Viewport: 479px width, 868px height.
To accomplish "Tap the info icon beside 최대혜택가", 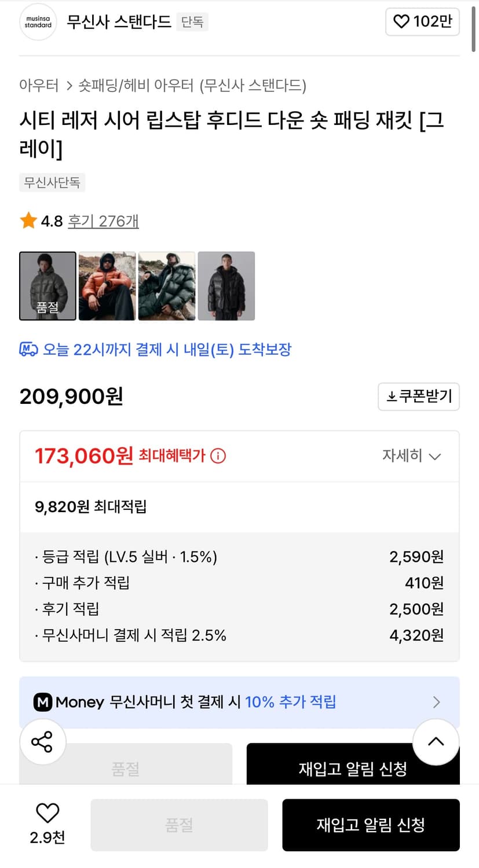I will pyautogui.click(x=217, y=457).
